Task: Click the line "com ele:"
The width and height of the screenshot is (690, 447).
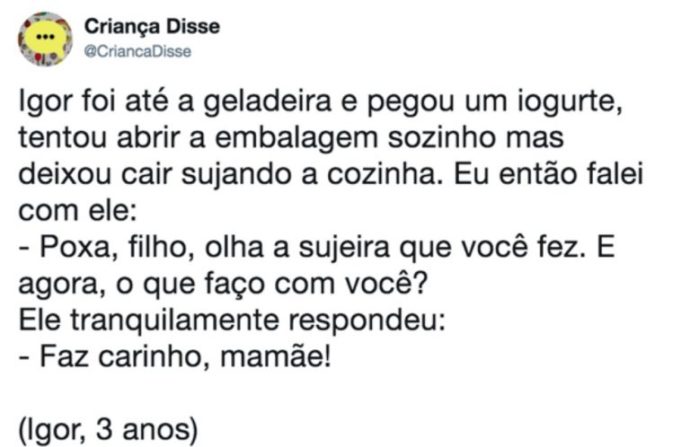Action: click(x=78, y=211)
